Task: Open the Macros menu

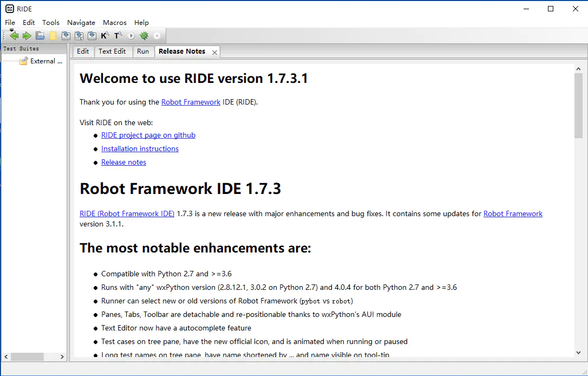Action: coord(115,23)
